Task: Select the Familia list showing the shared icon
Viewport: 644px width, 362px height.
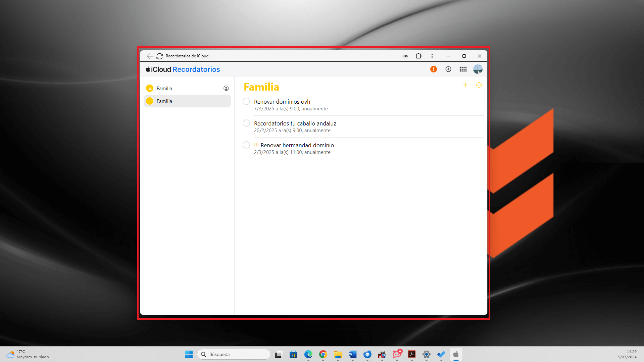Action: point(187,88)
